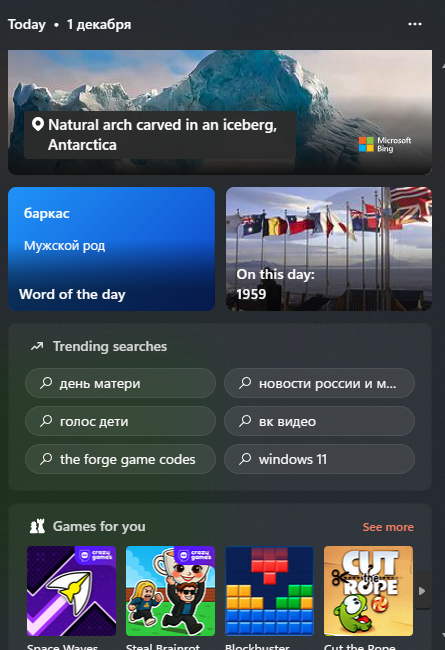Show next games with right arrow
The height and width of the screenshot is (650, 445).
[x=423, y=591]
